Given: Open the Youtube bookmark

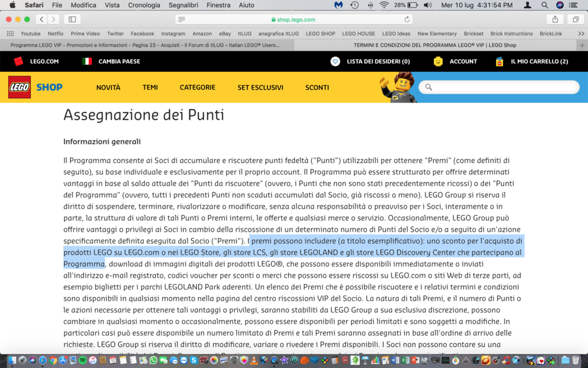Looking at the screenshot, I should tap(31, 34).
